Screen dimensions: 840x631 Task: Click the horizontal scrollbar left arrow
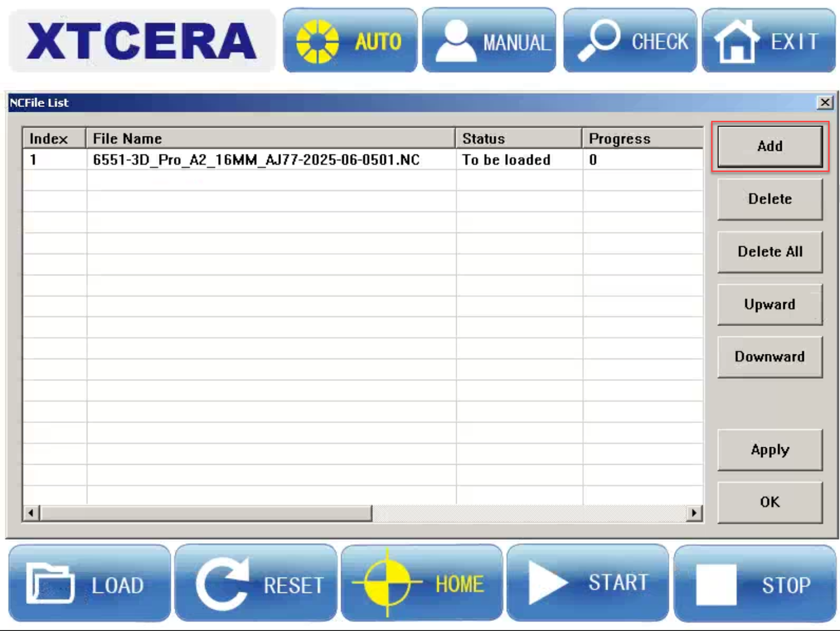pyautogui.click(x=31, y=513)
